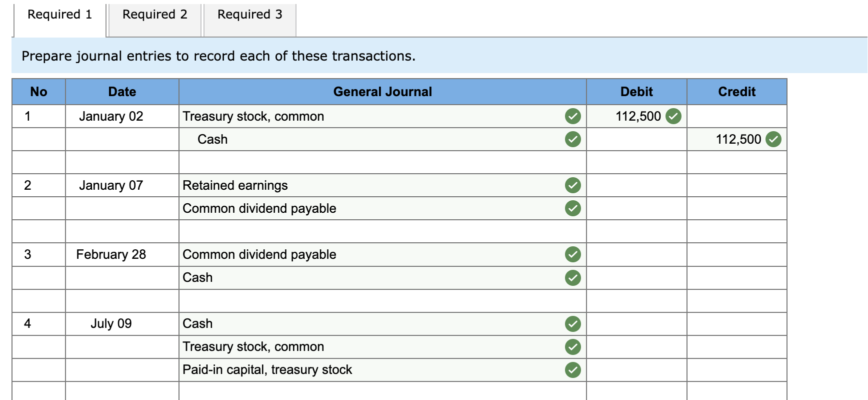Select Paid-in capital, treasury stock account cell
Image resolution: width=868 pixels, height=400 pixels.
click(382, 369)
